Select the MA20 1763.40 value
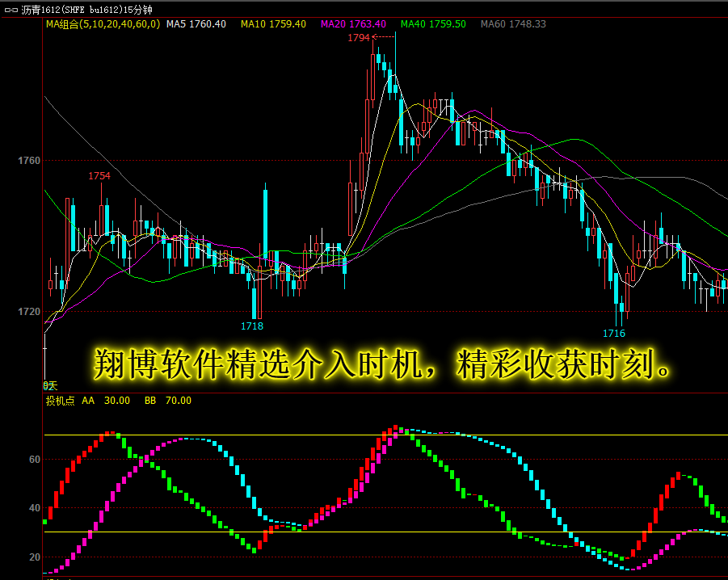 point(353,24)
